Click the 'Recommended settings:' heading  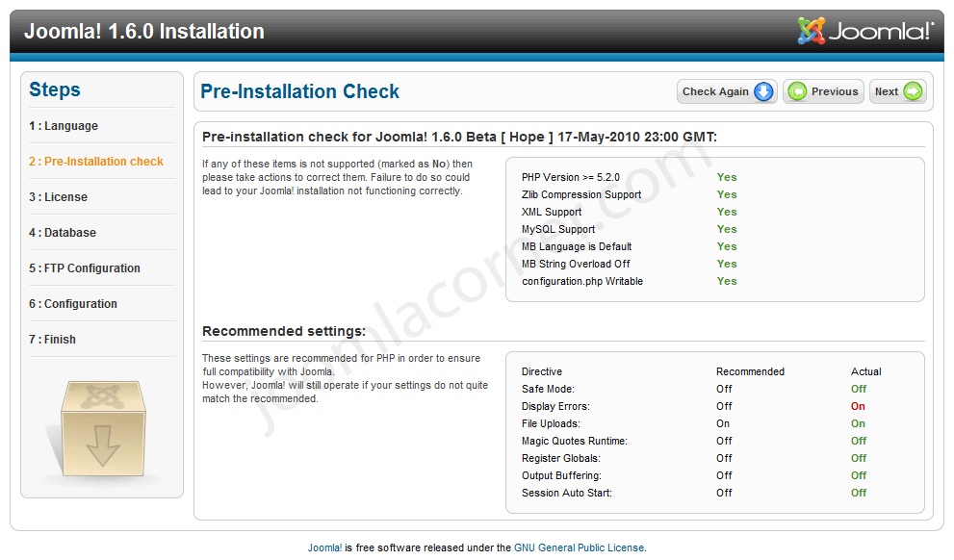pos(284,331)
